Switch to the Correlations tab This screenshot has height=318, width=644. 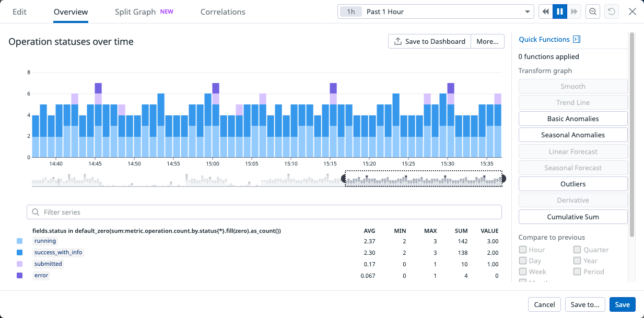223,11
